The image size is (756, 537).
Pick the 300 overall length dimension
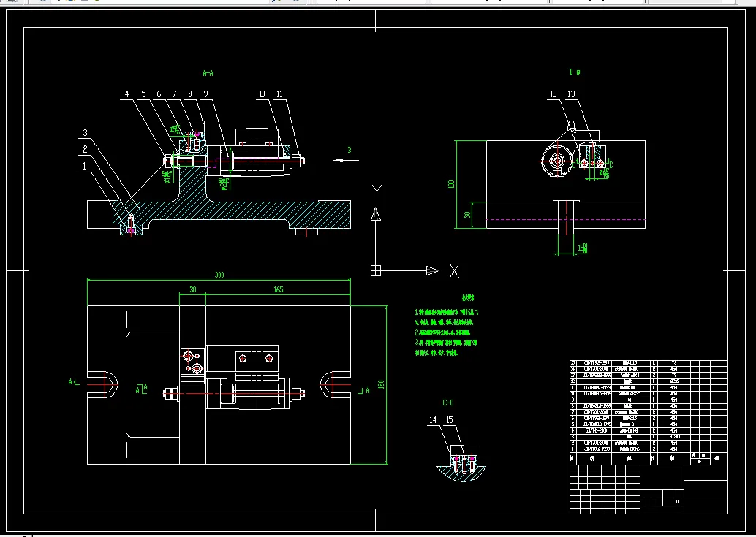219,275
